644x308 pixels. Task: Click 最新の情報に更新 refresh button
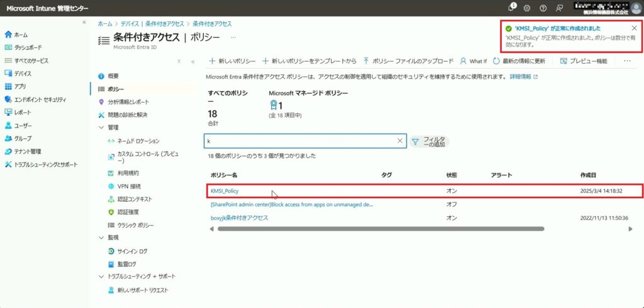point(519,61)
